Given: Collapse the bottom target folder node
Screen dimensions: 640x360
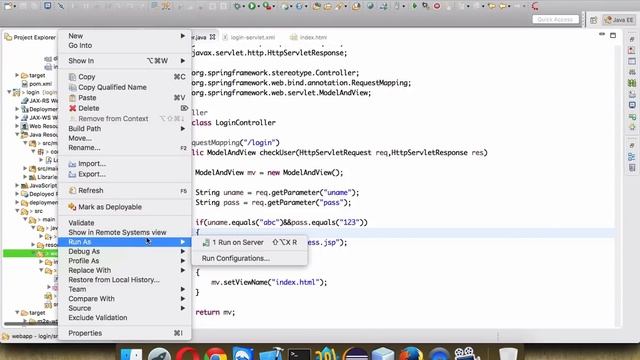Looking at the screenshot, I should pyautogui.click(x=17, y=313).
